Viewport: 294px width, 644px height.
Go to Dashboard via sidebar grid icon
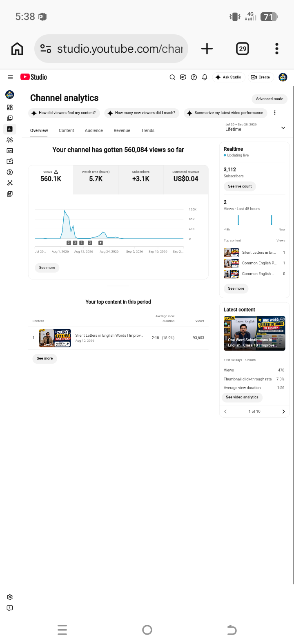[10, 107]
